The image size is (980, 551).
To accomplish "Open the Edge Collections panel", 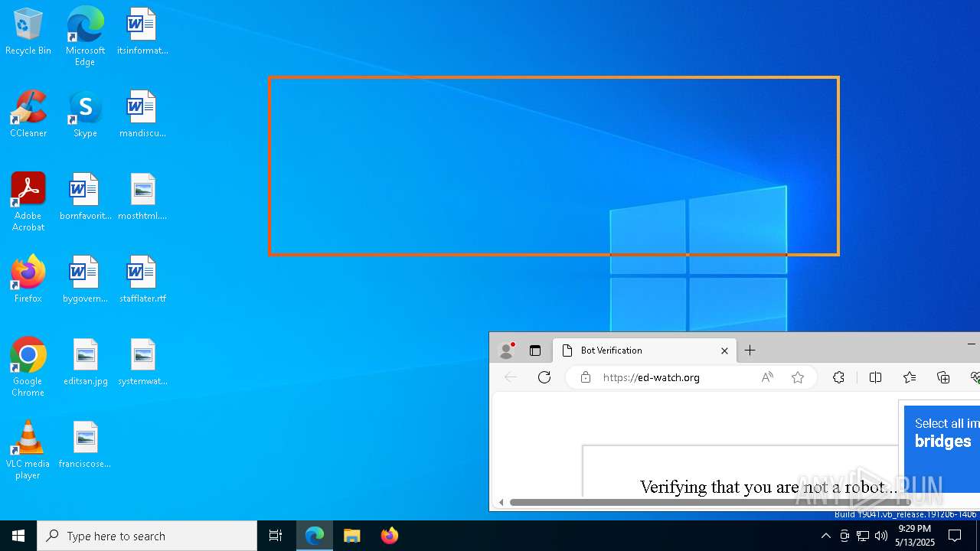I will point(943,377).
